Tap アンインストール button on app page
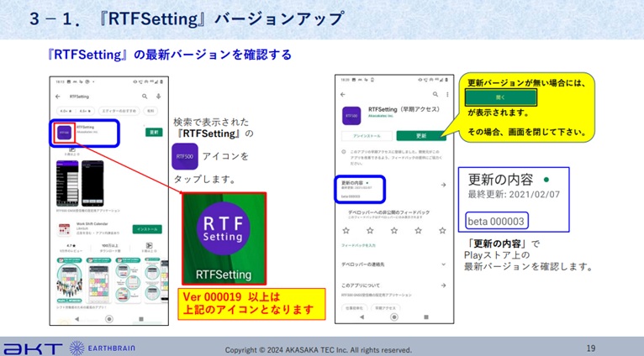The height and width of the screenshot is (356, 644). pyautogui.click(x=367, y=136)
